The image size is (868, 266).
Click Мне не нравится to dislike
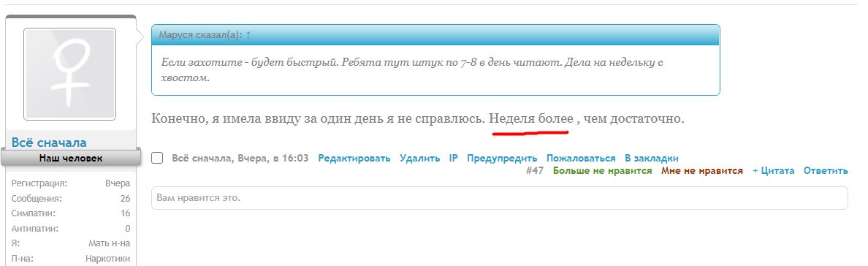point(702,171)
